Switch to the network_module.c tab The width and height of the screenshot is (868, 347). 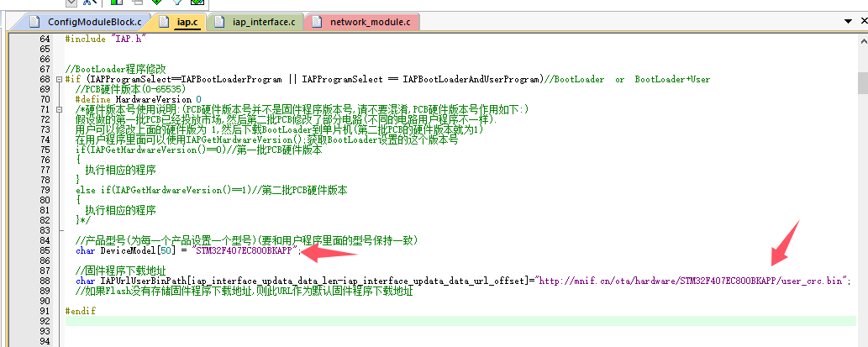click(x=363, y=22)
